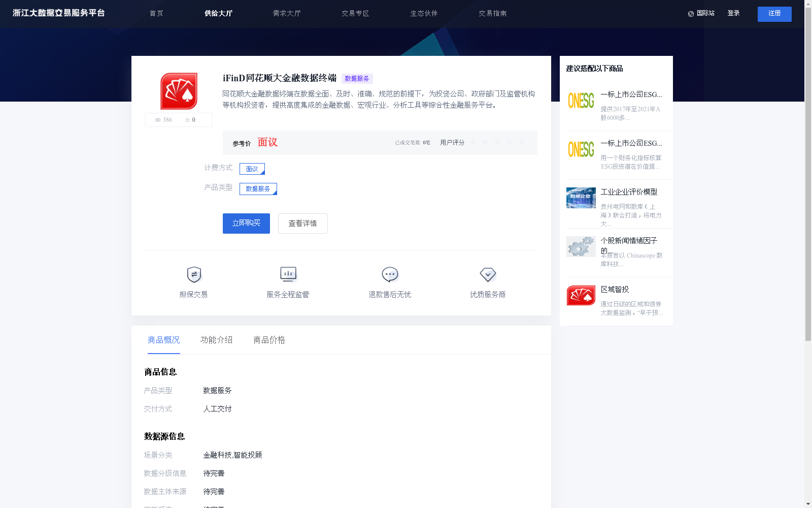Image resolution: width=812 pixels, height=508 pixels.
Task: Click 查看详情 button
Action: click(x=303, y=224)
